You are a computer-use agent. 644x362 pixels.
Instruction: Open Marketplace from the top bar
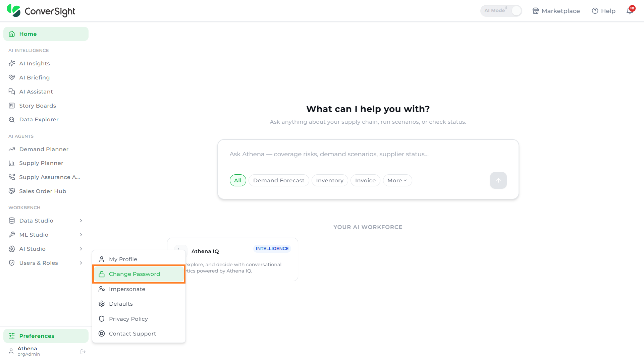[556, 11]
